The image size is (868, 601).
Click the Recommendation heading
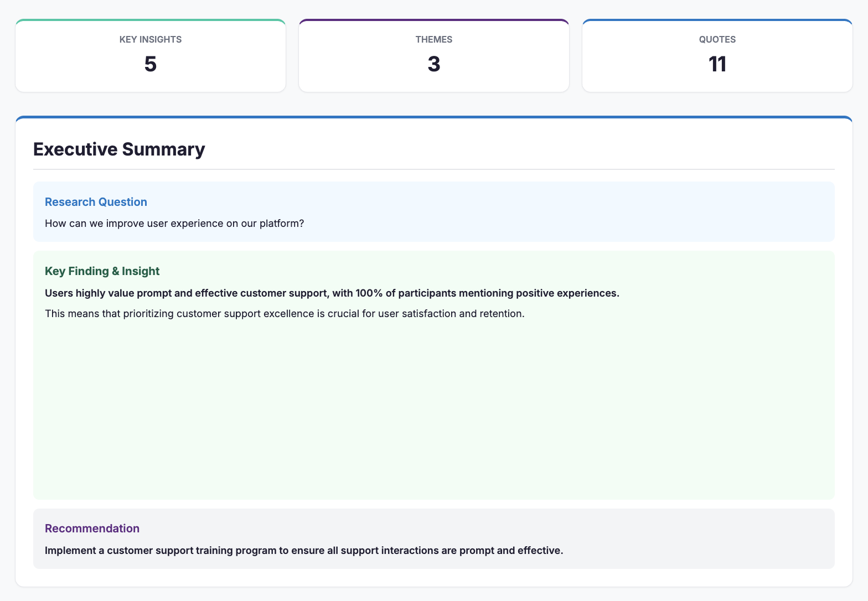tap(92, 529)
